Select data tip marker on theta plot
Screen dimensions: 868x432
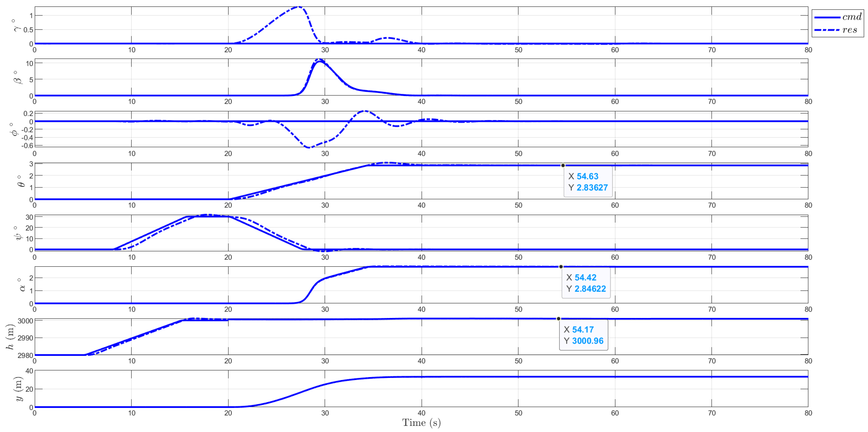(563, 165)
